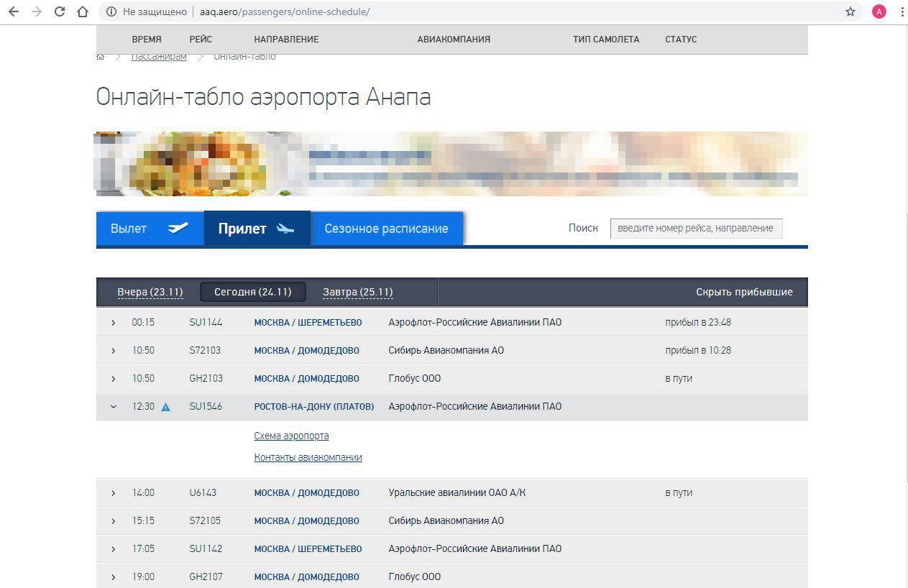
Task: Click в пути status on GH2103 row
Action: 679,379
